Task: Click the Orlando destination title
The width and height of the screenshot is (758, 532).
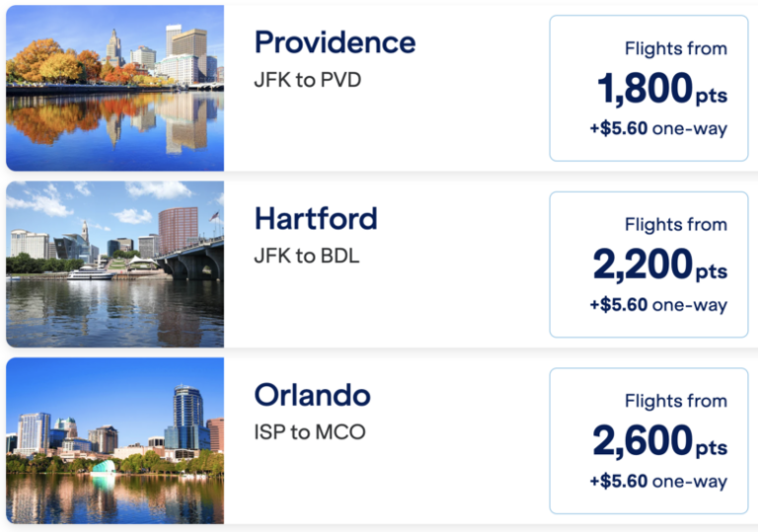Action: (312, 395)
